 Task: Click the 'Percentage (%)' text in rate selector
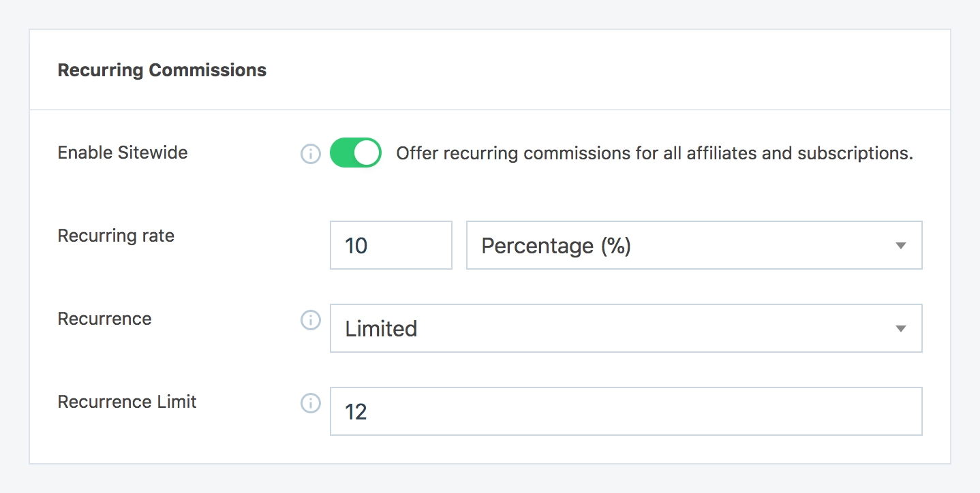pyautogui.click(x=556, y=246)
